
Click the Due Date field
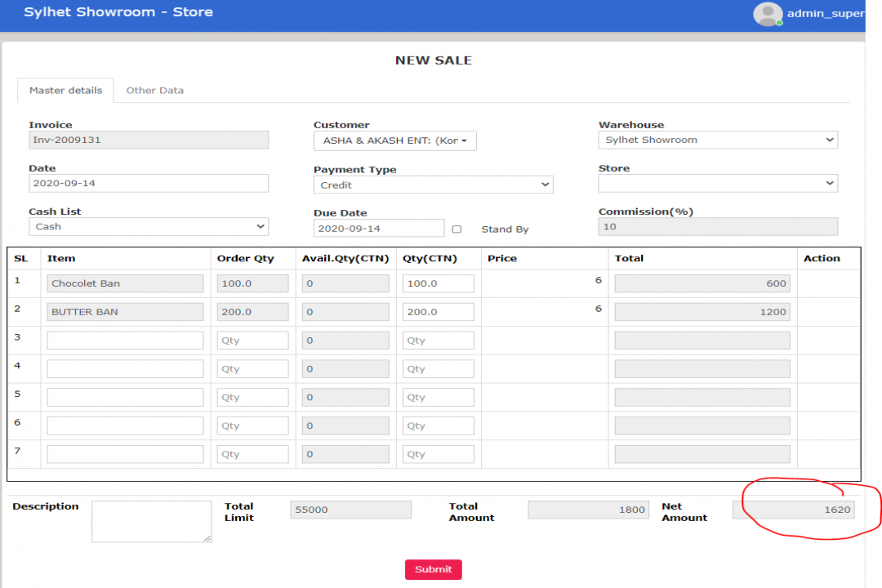379,229
